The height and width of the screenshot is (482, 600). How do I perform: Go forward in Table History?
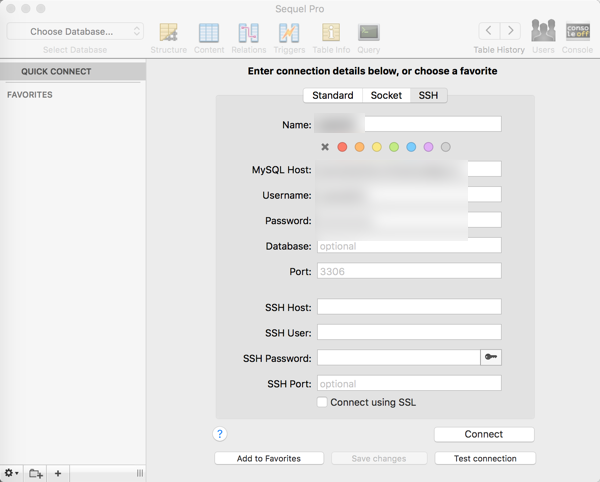(x=510, y=31)
